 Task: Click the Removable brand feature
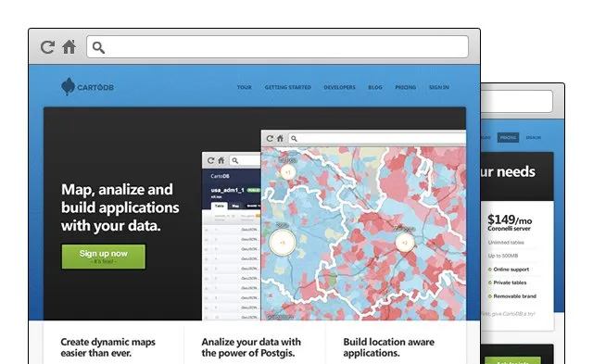pos(512,296)
